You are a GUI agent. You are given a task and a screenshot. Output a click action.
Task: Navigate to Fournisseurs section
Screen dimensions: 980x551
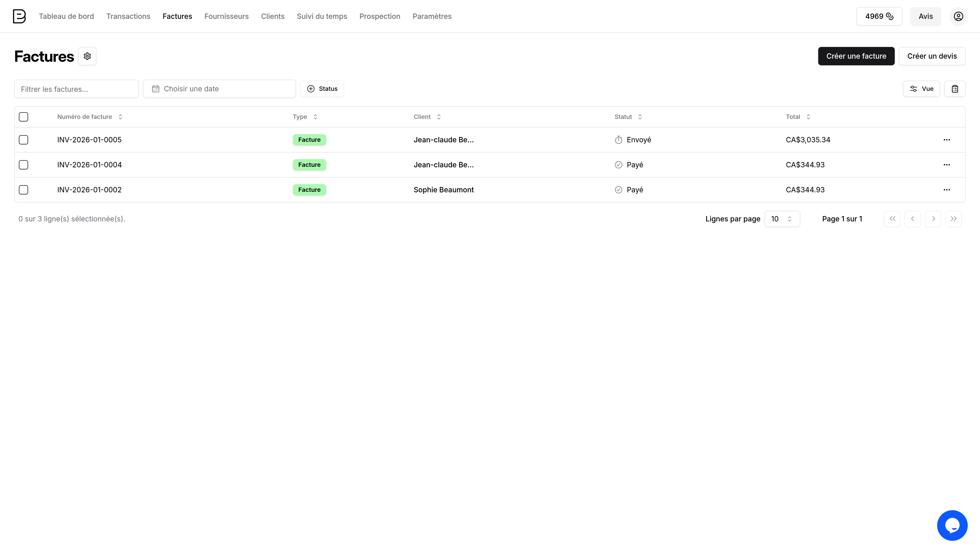pyautogui.click(x=226, y=16)
